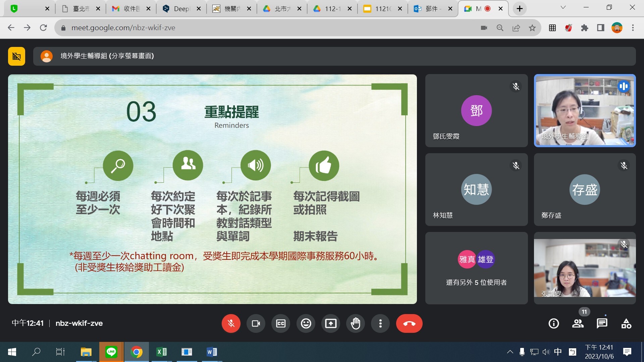Click the yellow unpin presentation icon
The width and height of the screenshot is (644, 362).
(x=16, y=56)
